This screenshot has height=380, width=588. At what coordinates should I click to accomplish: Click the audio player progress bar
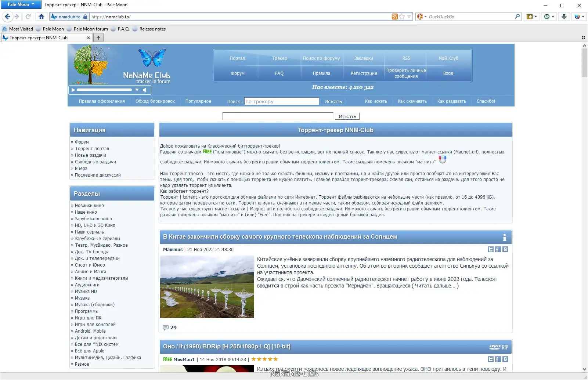pos(104,90)
